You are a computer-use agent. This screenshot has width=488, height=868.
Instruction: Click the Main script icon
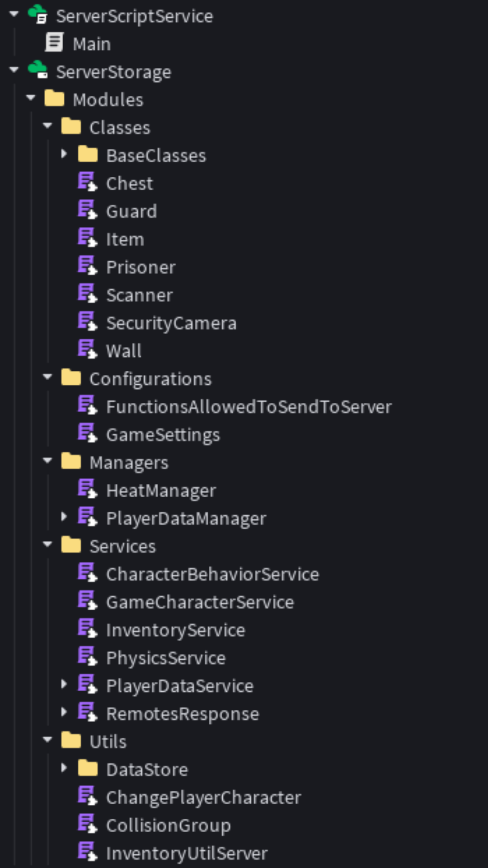click(x=54, y=43)
